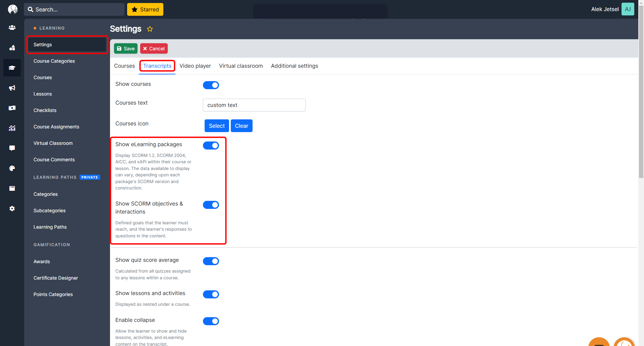
Task: Open the megaphone announcements icon
Action: click(x=12, y=88)
